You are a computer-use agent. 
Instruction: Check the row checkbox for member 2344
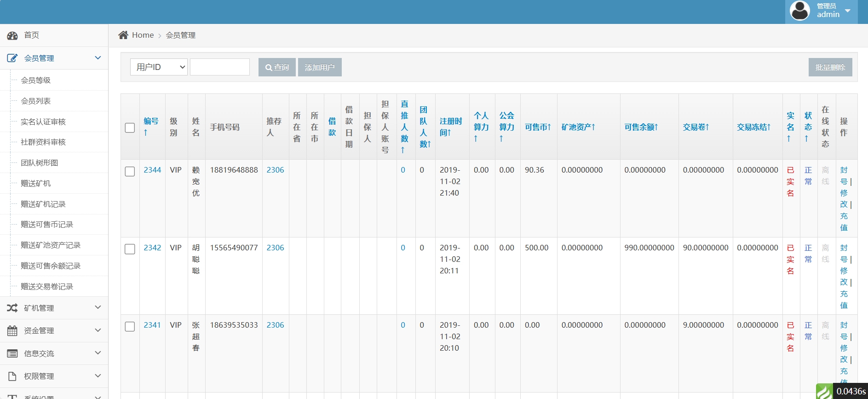pos(130,171)
